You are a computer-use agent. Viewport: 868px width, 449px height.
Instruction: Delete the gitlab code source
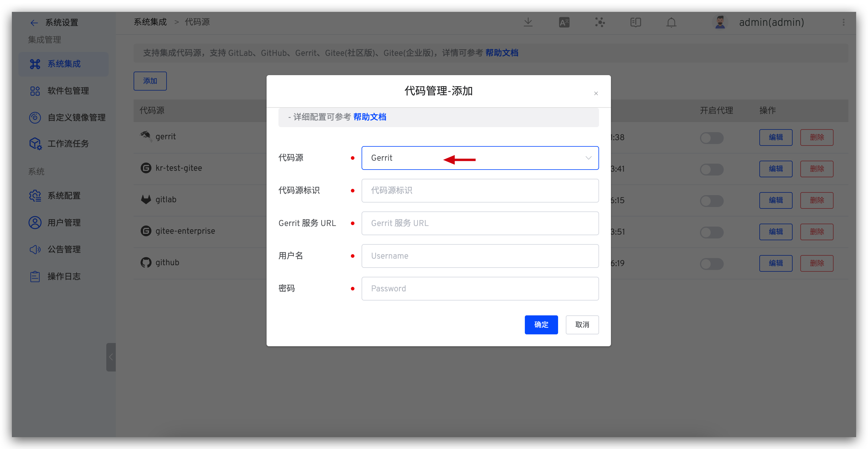coord(816,200)
